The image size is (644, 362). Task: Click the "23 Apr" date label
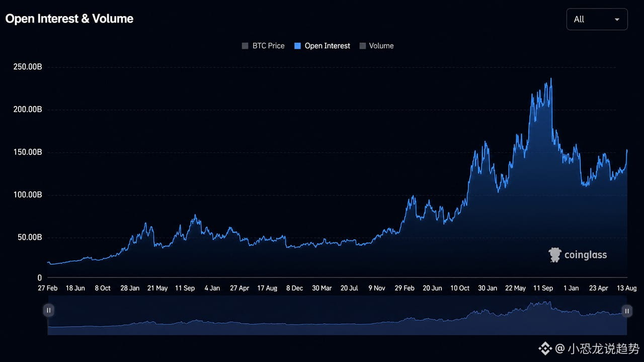[599, 288]
